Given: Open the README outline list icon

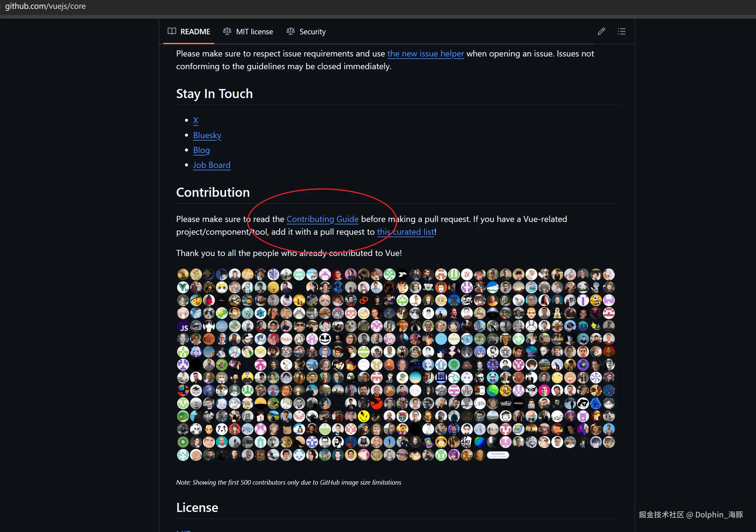Looking at the screenshot, I should 621,31.
